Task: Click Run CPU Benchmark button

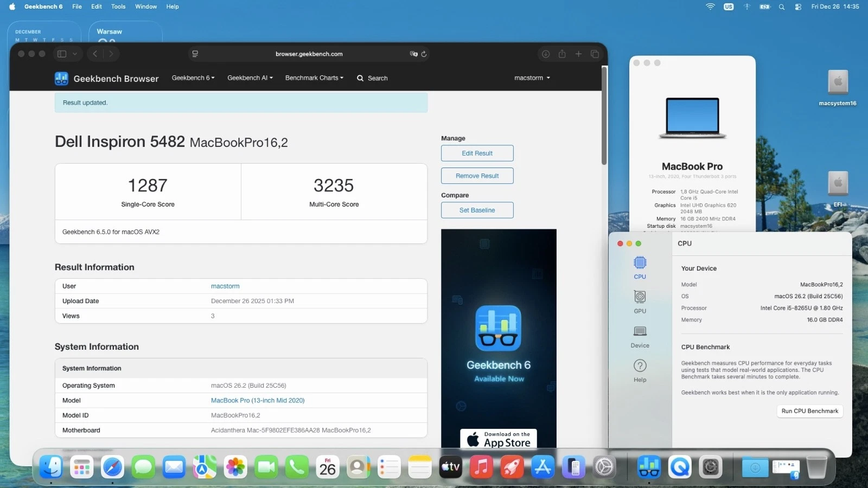Action: pyautogui.click(x=810, y=411)
